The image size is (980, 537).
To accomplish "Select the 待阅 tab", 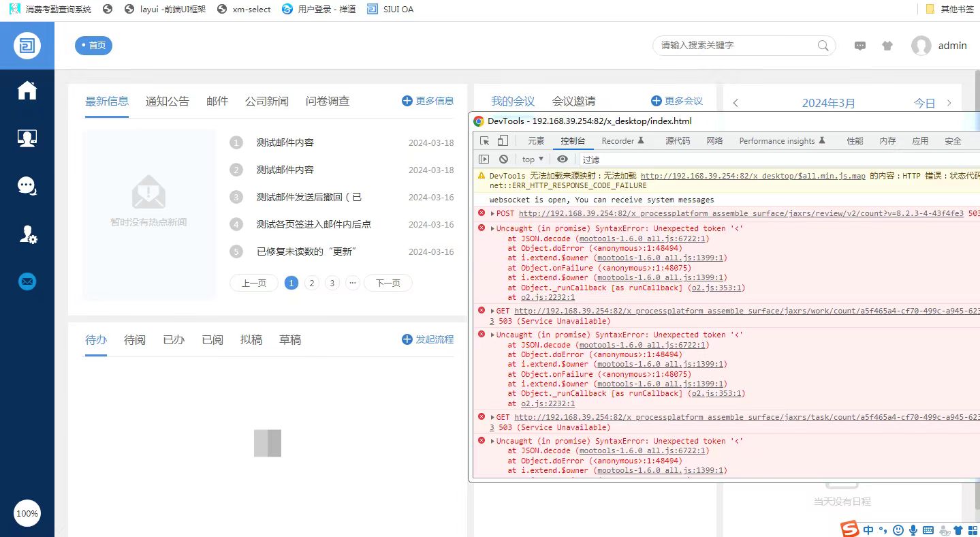I will 135,340.
